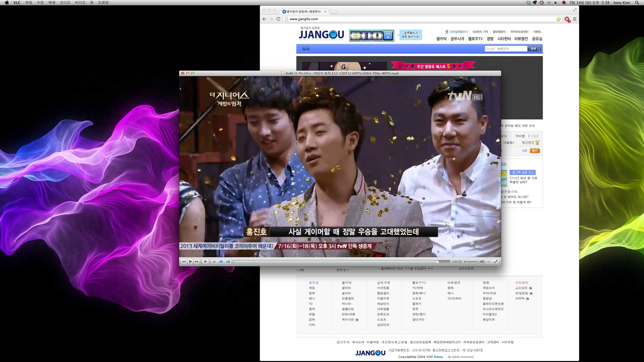Enter fullscreen with the VLC fullscreen icon
This screenshot has width=644, height=362.
(x=496, y=262)
